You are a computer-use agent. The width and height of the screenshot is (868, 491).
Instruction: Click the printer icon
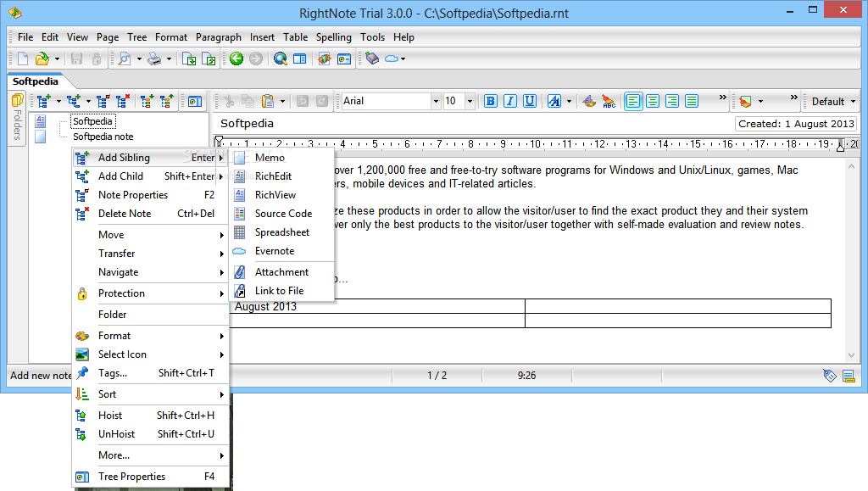(x=154, y=59)
